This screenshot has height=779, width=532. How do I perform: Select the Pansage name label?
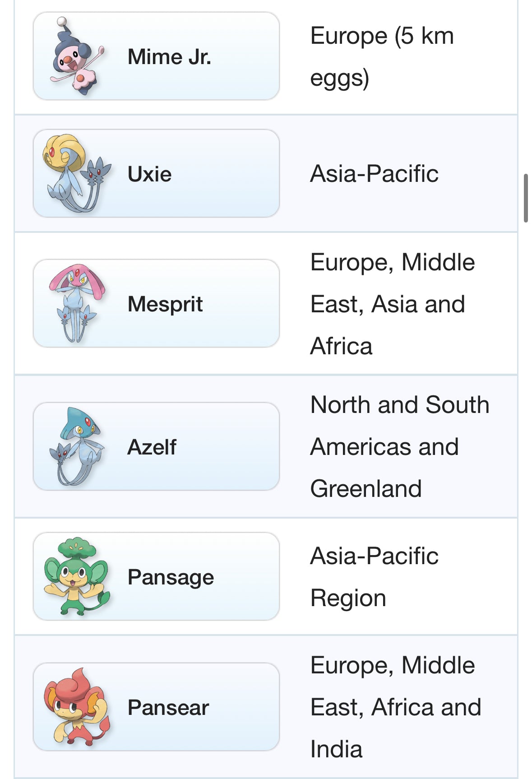171,577
